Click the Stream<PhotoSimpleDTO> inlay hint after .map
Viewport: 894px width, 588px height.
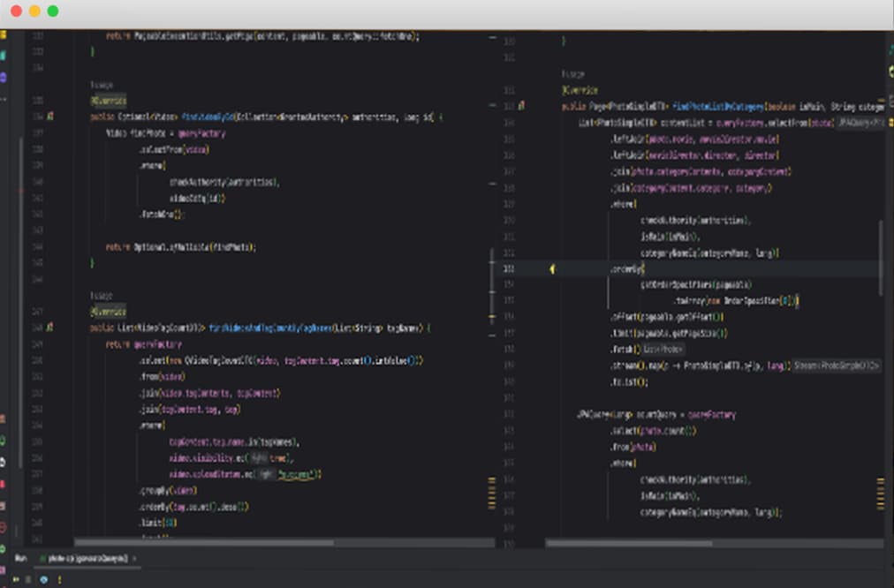[x=837, y=366]
